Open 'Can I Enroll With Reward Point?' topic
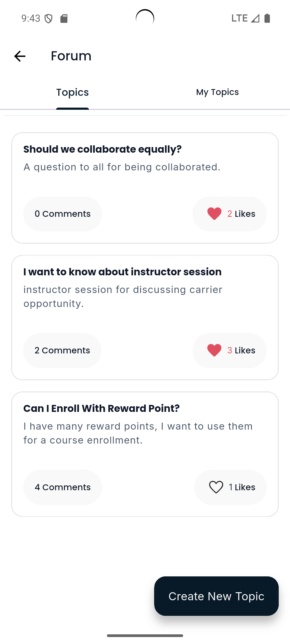The width and height of the screenshot is (290, 644). pyautogui.click(x=102, y=409)
